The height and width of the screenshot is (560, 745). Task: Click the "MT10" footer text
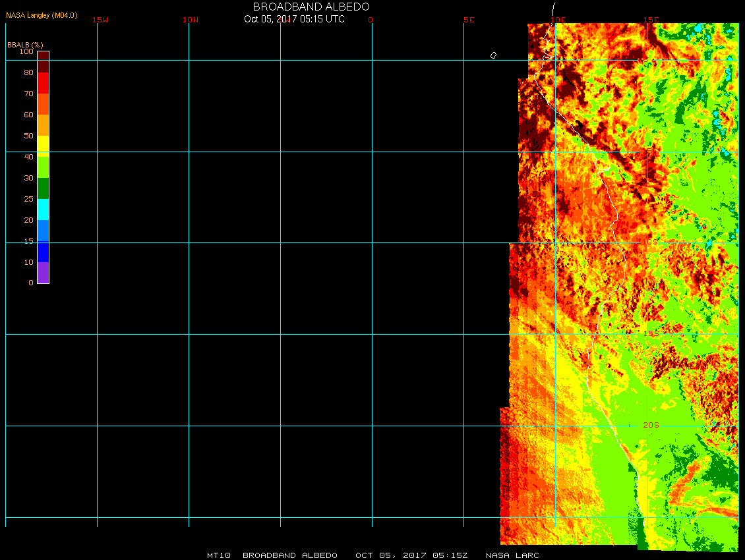coord(219,555)
